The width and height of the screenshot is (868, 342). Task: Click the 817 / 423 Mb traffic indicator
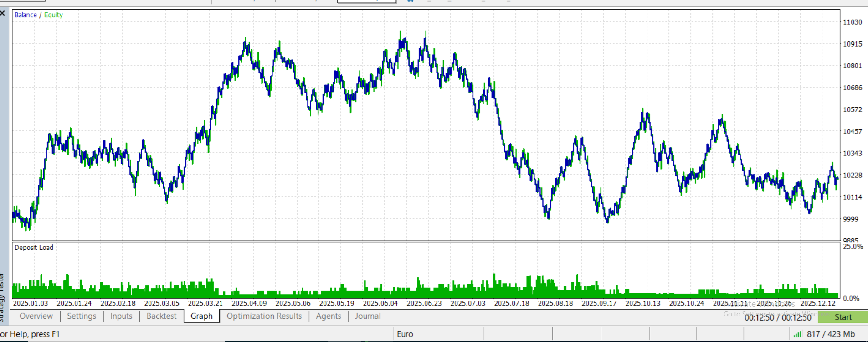(831, 334)
